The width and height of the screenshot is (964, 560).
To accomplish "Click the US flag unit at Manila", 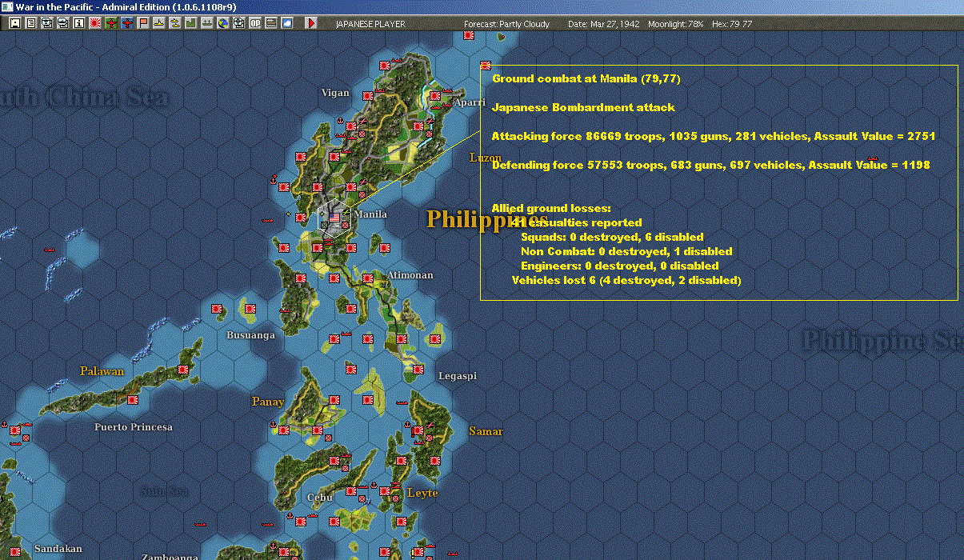I will [x=334, y=216].
